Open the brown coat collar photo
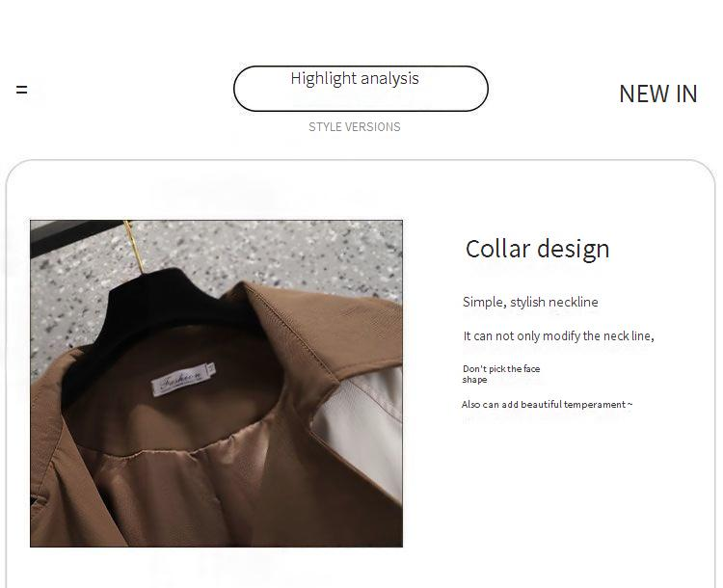Viewport: 723px width, 588px height. coord(216,384)
